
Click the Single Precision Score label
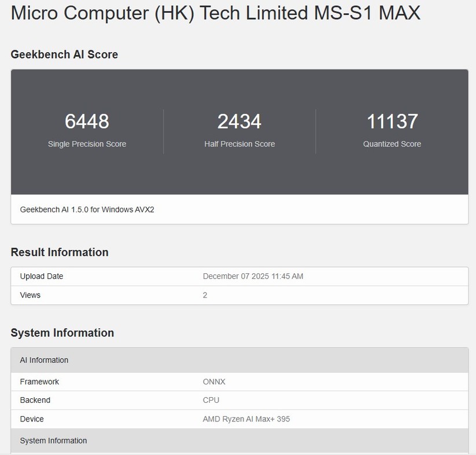(x=87, y=144)
